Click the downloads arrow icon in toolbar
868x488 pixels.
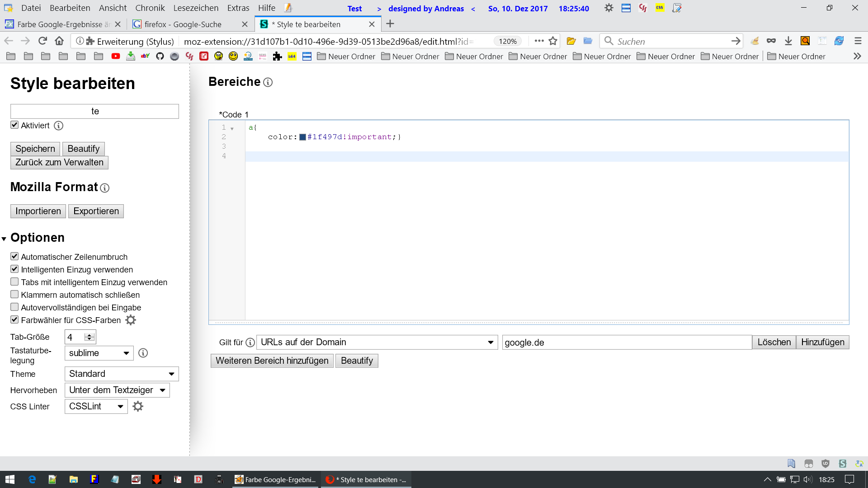pos(788,41)
